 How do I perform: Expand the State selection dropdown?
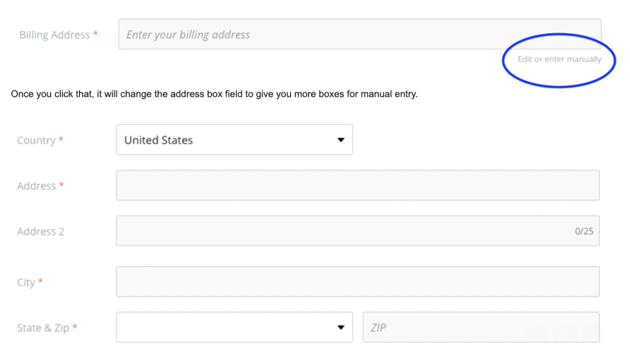(x=234, y=327)
